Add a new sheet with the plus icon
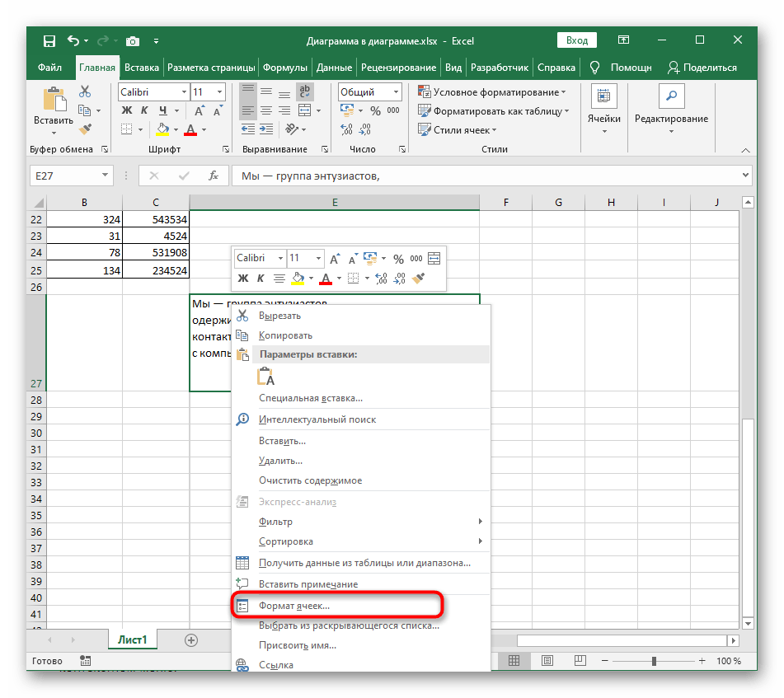Screen dimensions: 784x698 tap(191, 639)
